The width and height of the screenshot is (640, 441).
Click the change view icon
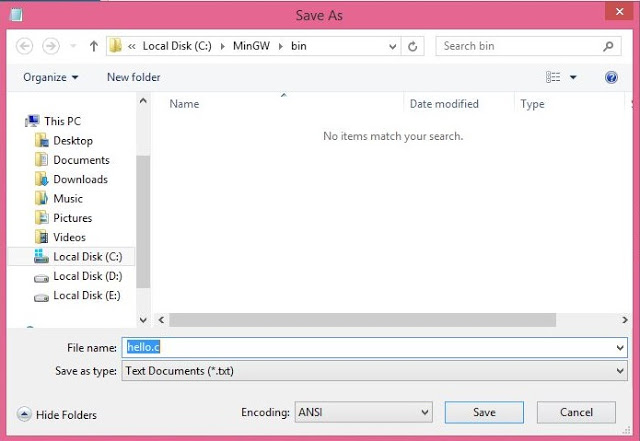click(x=553, y=77)
